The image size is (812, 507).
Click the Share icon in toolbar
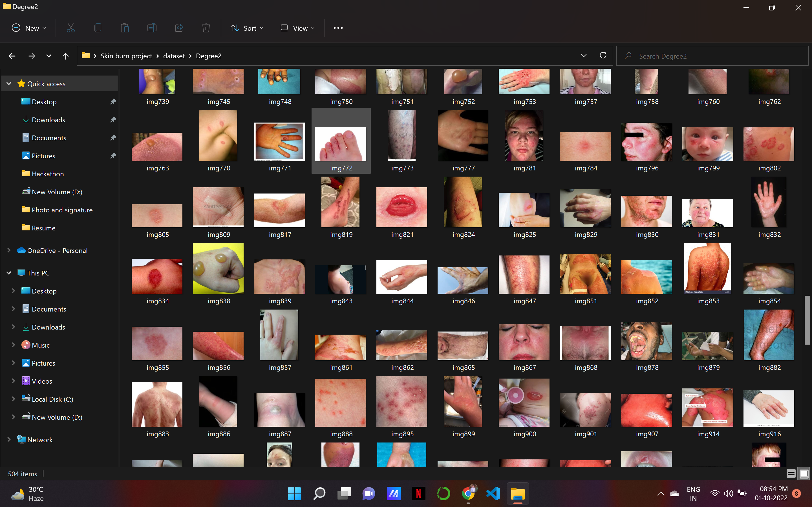(179, 28)
